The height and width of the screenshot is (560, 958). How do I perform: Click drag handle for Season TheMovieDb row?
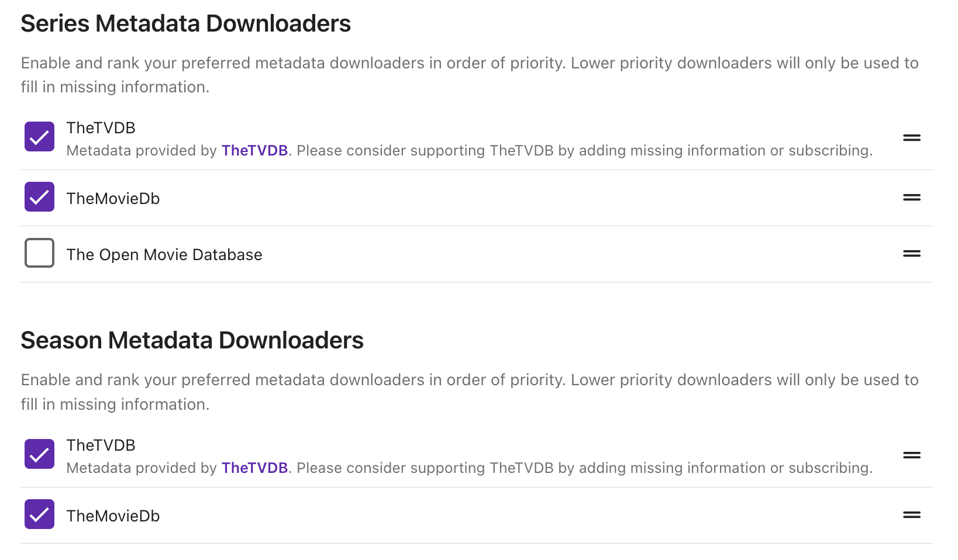pyautogui.click(x=911, y=515)
